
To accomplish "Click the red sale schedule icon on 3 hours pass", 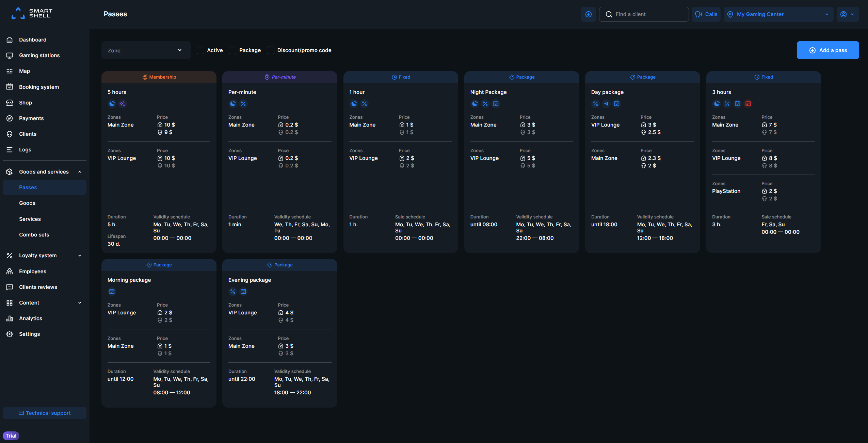I will 748,104.
